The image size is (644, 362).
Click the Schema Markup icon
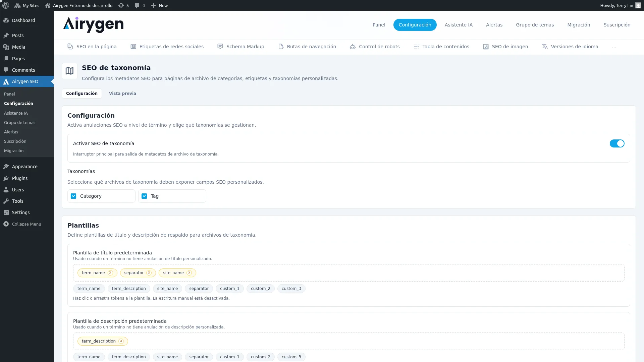(x=220, y=47)
